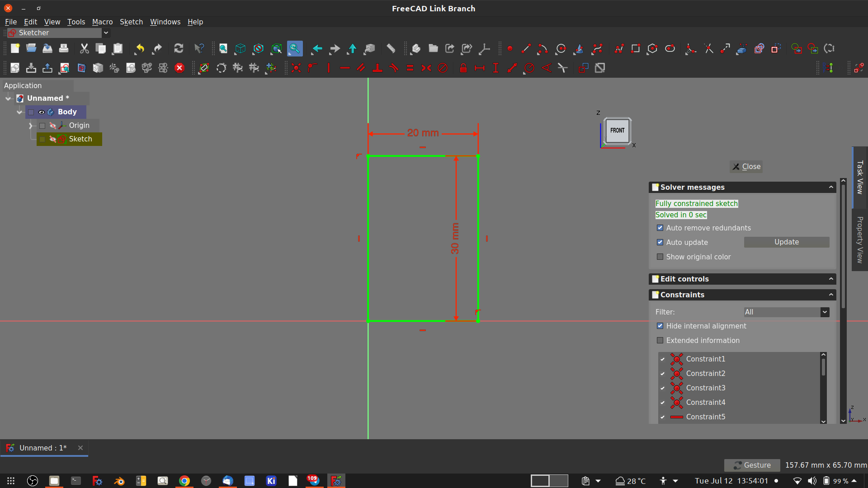Switch to the Property View tab

860,239
